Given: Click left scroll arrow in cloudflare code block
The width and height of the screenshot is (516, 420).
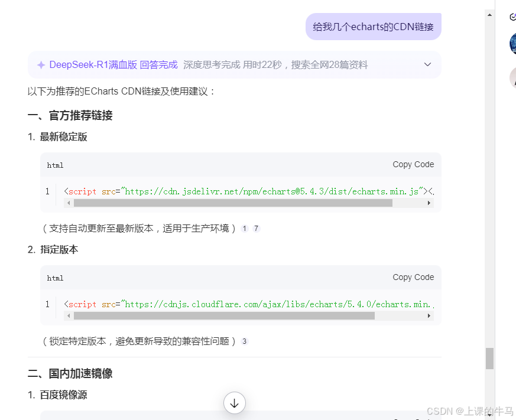Looking at the screenshot, I should click(69, 316).
